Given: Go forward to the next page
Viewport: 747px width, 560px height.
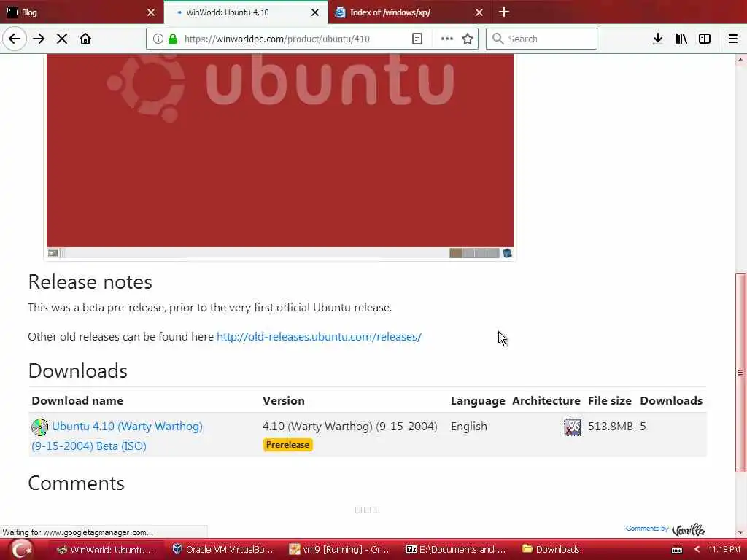Looking at the screenshot, I should pyautogui.click(x=39, y=39).
